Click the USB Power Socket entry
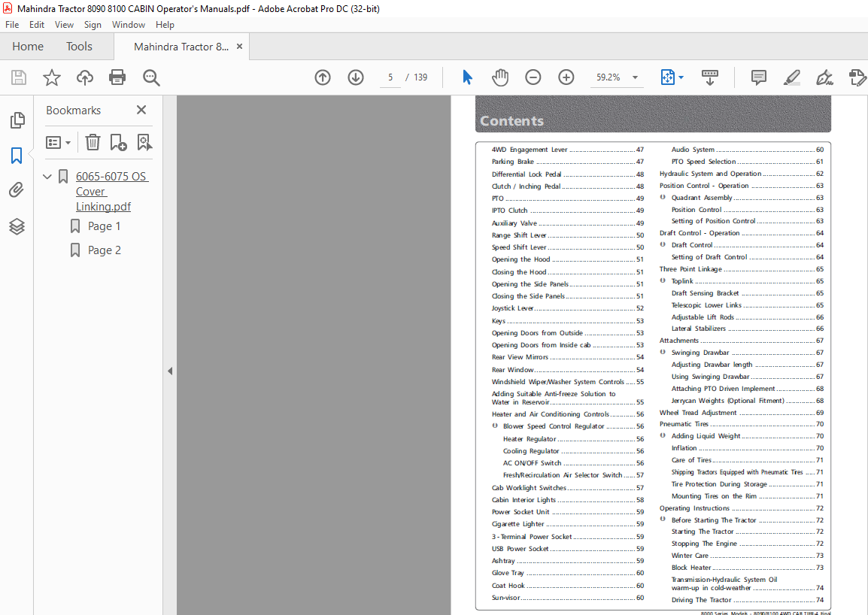The height and width of the screenshot is (615, 868). [567, 549]
